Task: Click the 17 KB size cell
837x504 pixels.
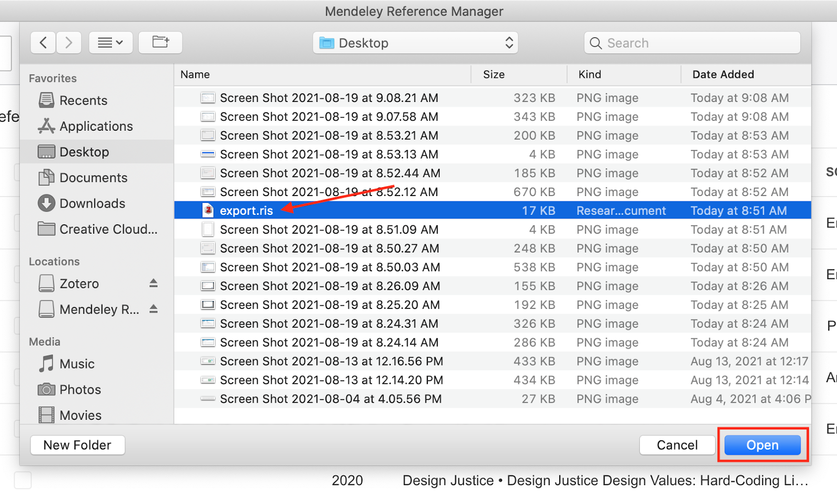Action: click(538, 211)
